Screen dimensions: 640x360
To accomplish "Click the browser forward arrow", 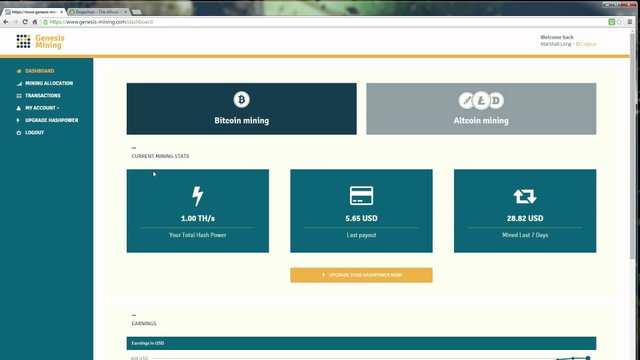I will pos(15,22).
